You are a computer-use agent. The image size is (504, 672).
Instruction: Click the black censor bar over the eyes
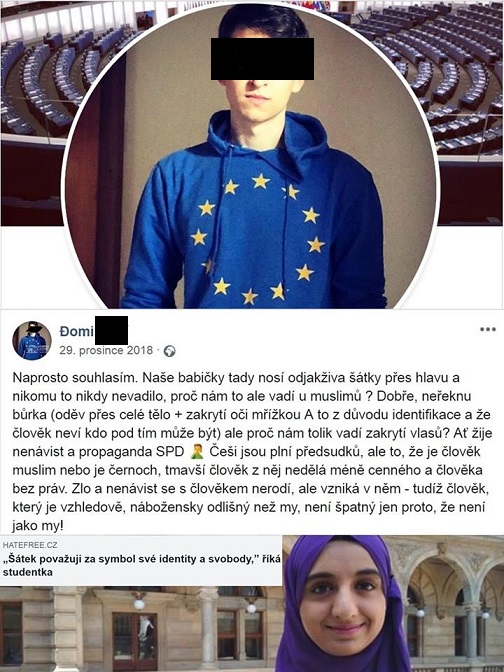(x=262, y=59)
